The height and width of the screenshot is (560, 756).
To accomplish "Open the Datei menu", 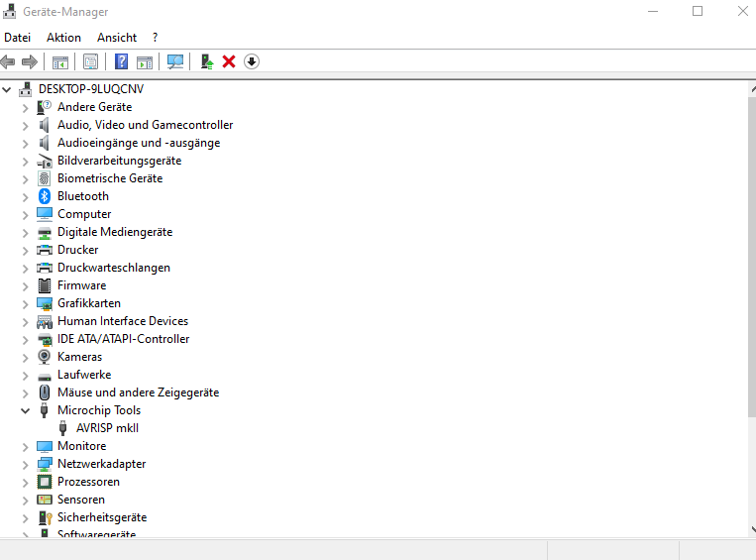I will click(x=18, y=38).
